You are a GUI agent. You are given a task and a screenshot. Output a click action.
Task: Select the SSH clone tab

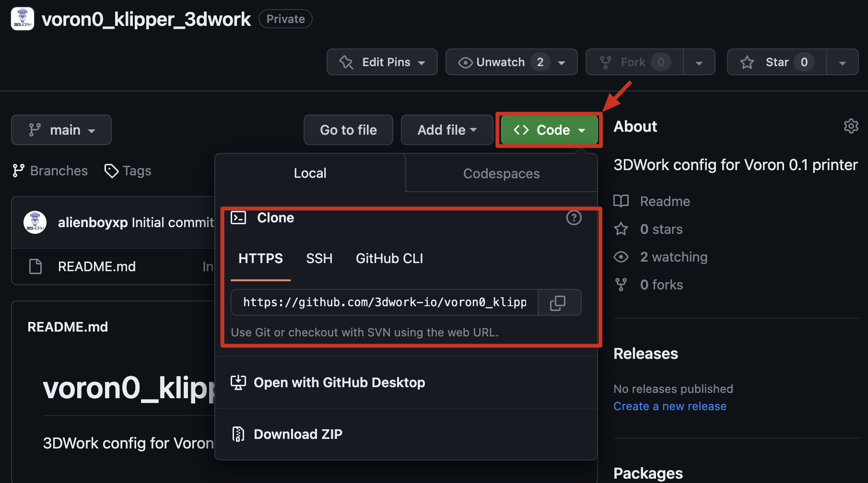click(x=319, y=259)
